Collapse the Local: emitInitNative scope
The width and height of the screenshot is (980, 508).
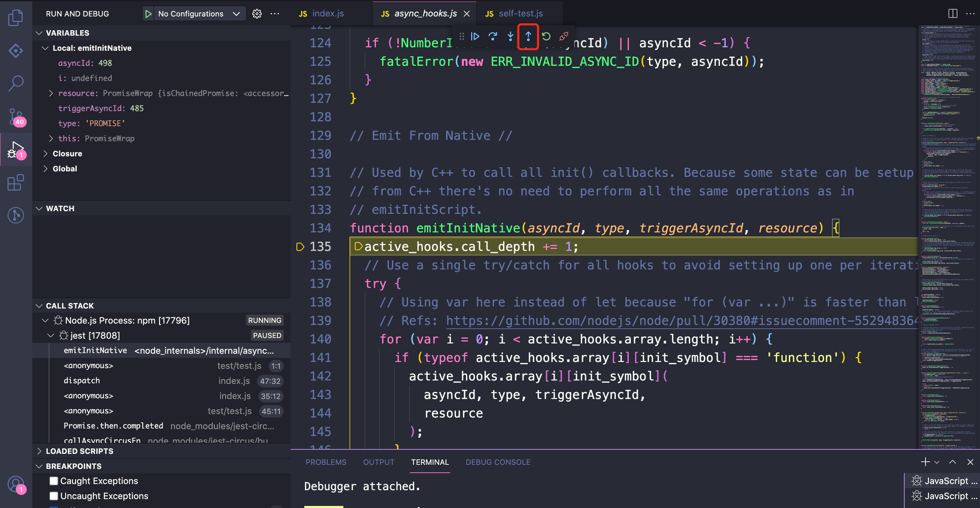pyautogui.click(x=45, y=48)
